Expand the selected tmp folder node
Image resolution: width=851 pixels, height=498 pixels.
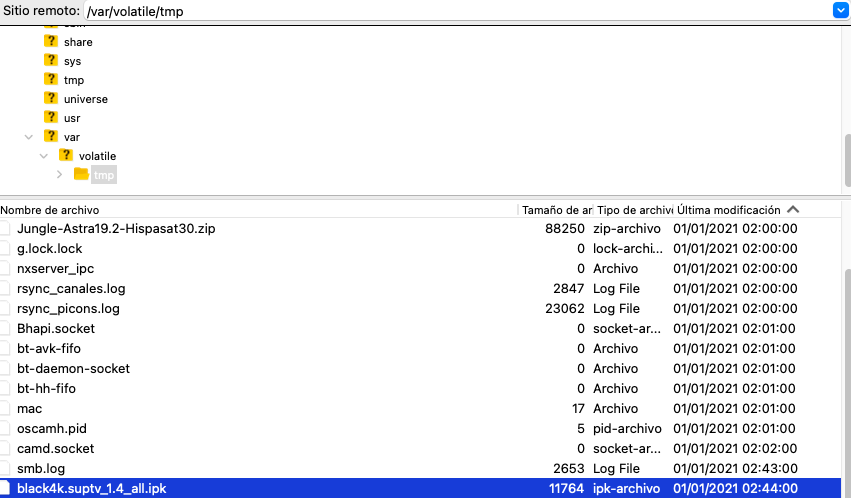(x=59, y=175)
